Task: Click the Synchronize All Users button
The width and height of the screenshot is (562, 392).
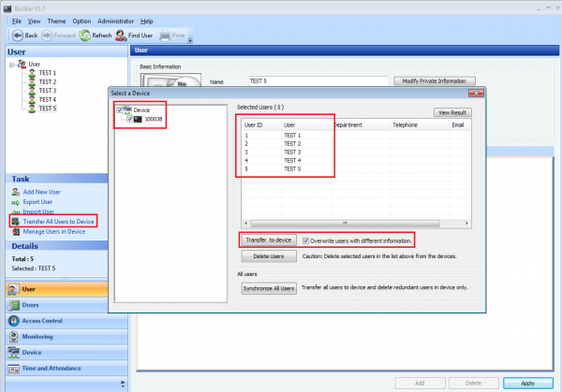Action: coord(269,289)
